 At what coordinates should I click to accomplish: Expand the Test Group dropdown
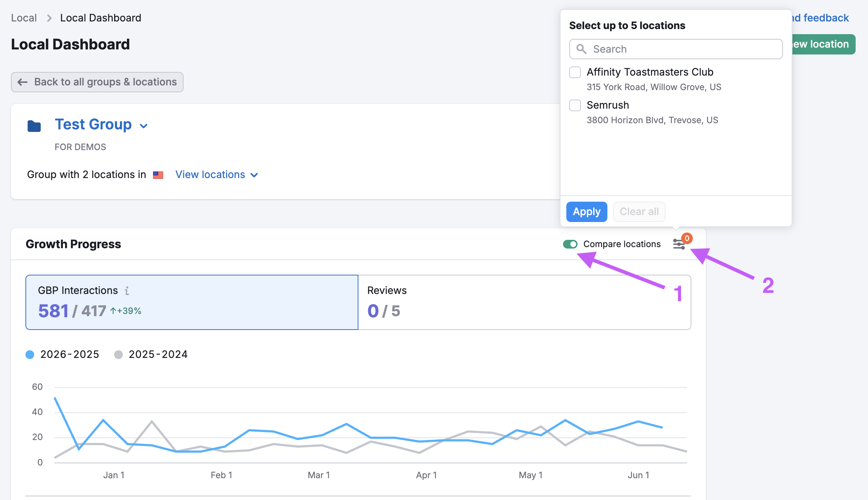144,126
